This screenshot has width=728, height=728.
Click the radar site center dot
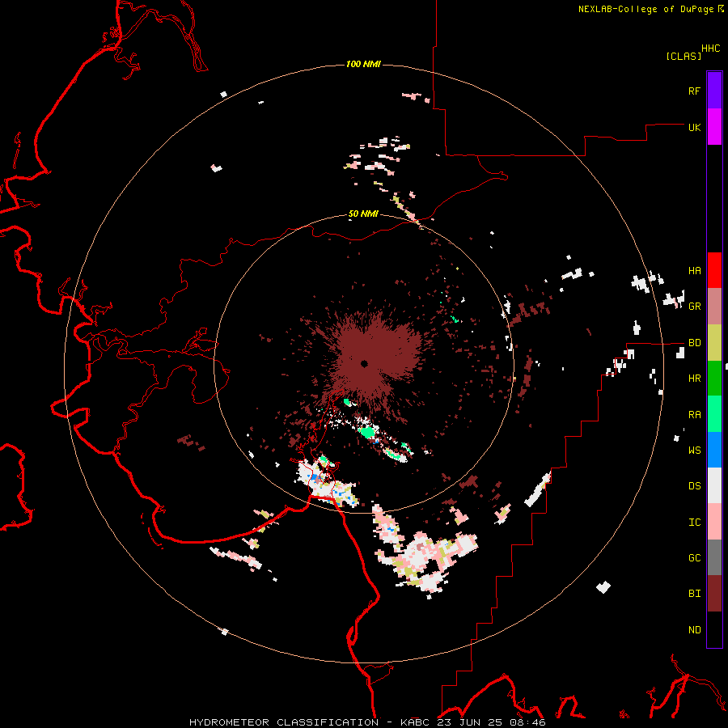point(364,363)
